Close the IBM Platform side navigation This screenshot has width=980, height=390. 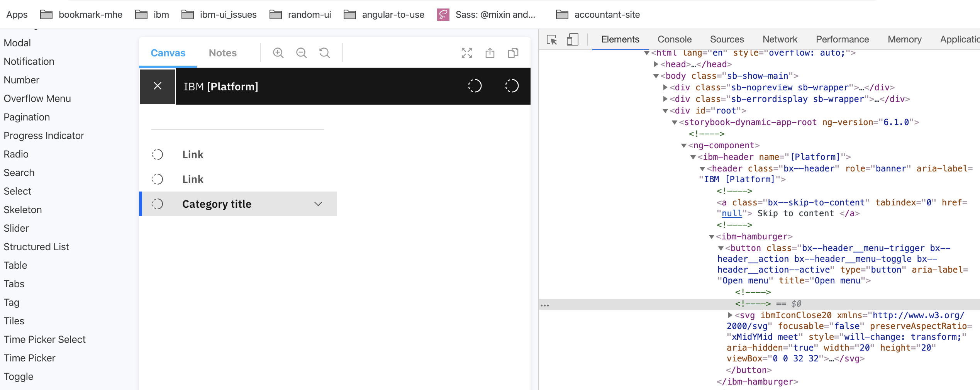pos(157,86)
